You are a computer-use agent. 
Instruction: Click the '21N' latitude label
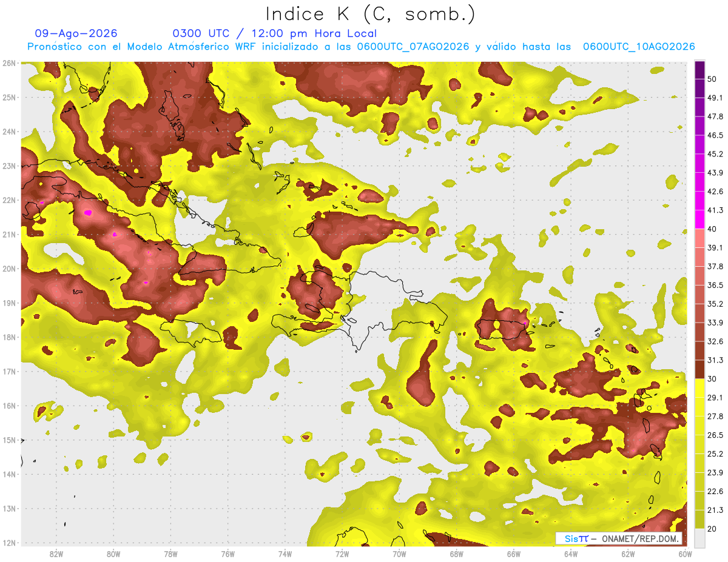point(9,234)
